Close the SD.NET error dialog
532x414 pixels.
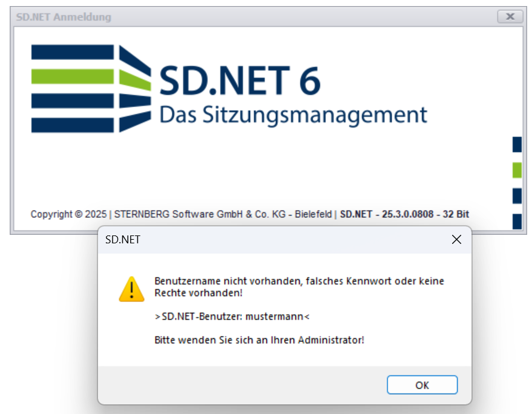[456, 240]
